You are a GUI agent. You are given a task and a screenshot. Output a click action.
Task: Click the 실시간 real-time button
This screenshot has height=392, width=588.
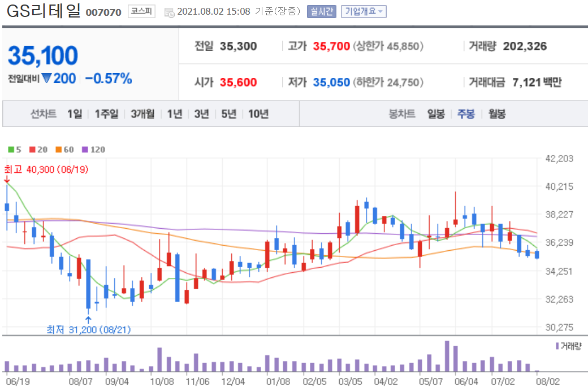(x=321, y=12)
